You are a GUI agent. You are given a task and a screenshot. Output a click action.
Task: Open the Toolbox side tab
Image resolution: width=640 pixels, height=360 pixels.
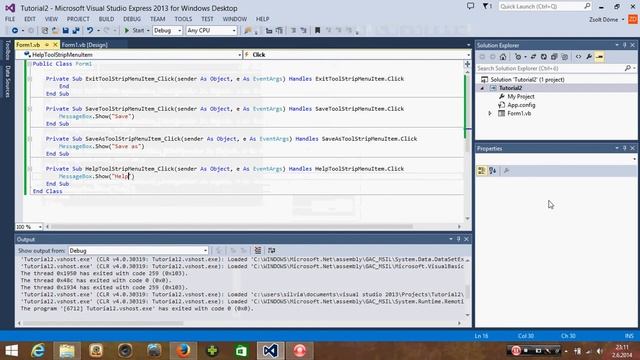(7, 50)
